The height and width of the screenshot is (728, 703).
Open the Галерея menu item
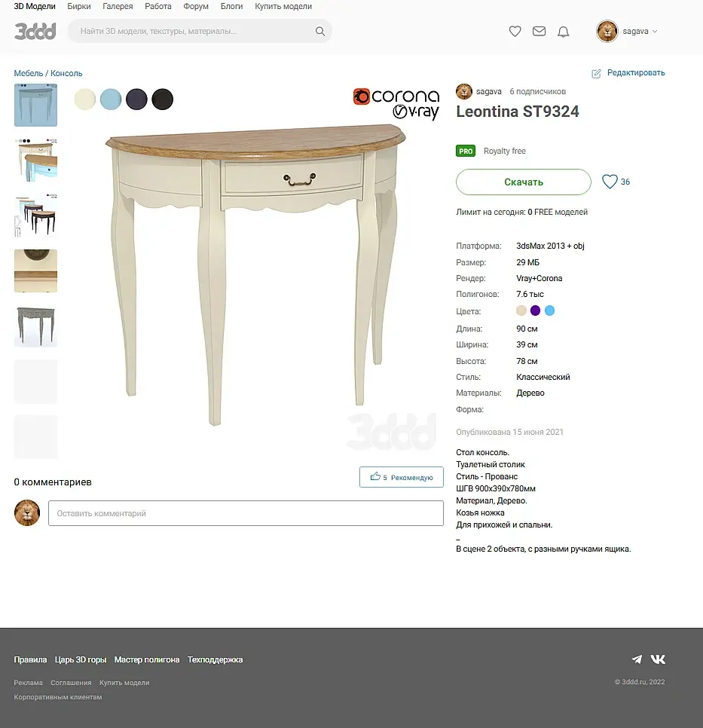coord(118,7)
